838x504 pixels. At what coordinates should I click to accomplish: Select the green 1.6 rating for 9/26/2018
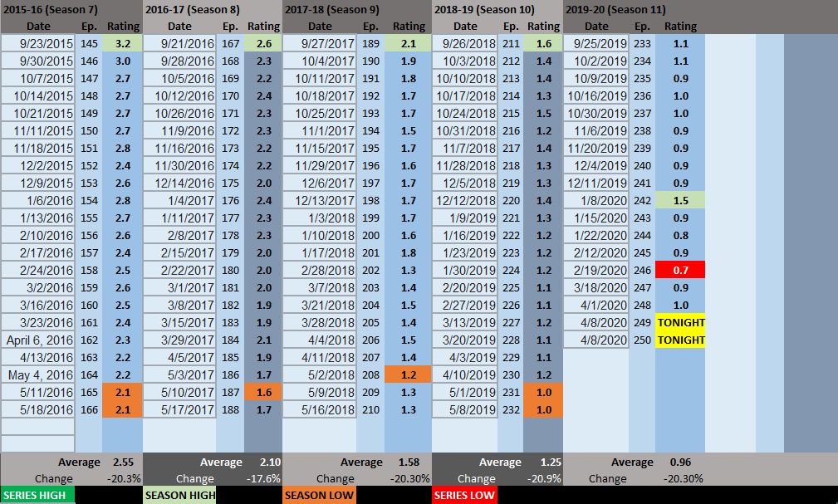pyautogui.click(x=544, y=43)
